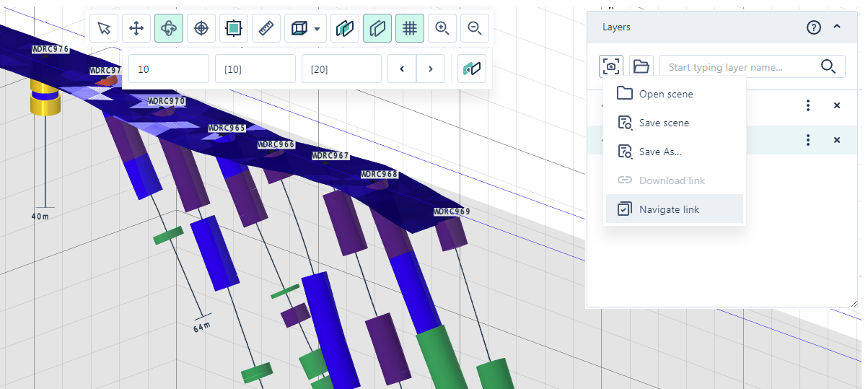Toggle the outlined section planes button
The height and width of the screenshot is (389, 868).
pyautogui.click(x=377, y=28)
